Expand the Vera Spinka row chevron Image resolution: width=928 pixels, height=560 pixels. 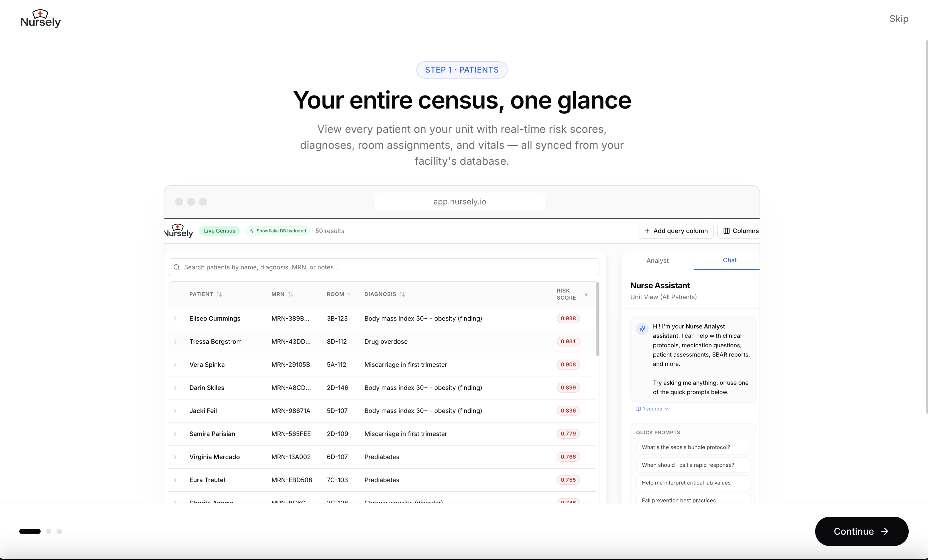(175, 365)
